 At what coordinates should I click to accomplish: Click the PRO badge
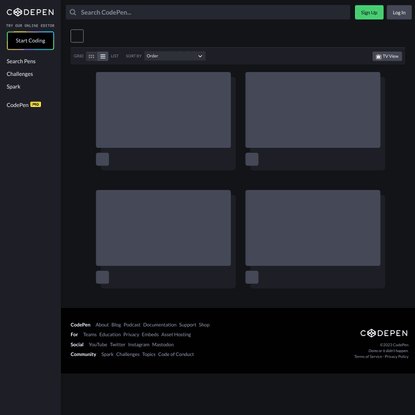36,104
